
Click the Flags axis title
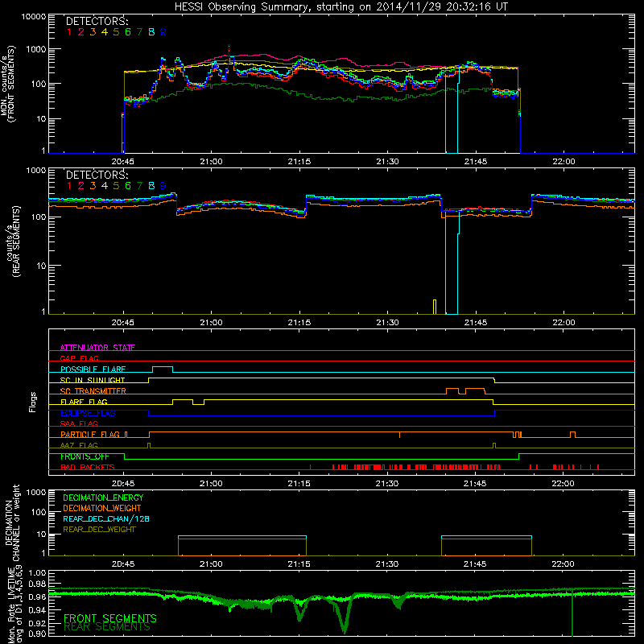(33, 402)
